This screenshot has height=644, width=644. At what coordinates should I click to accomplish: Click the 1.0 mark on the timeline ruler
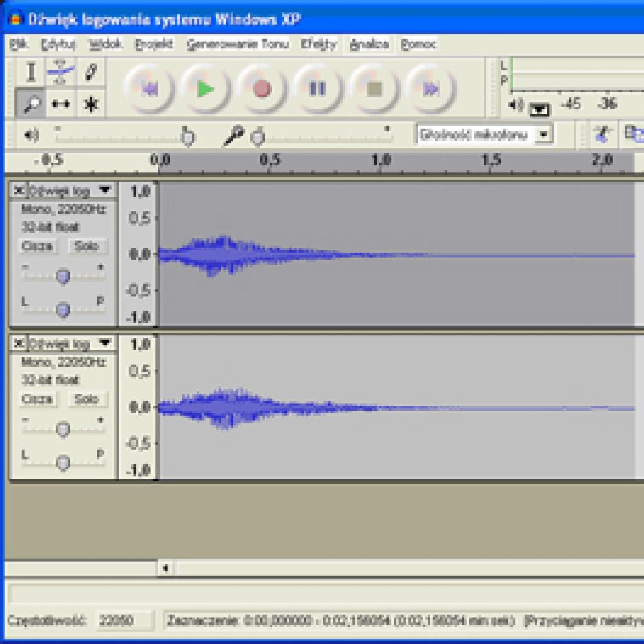(x=381, y=159)
